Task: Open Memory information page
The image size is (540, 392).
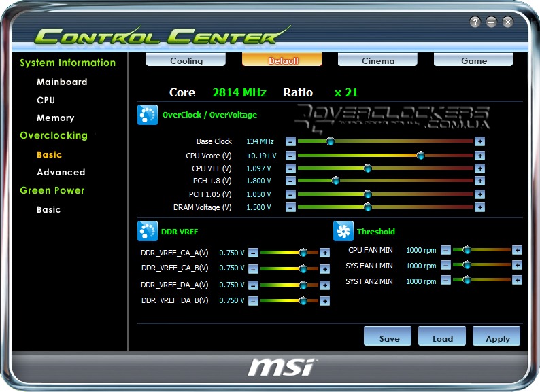Action: (x=56, y=118)
